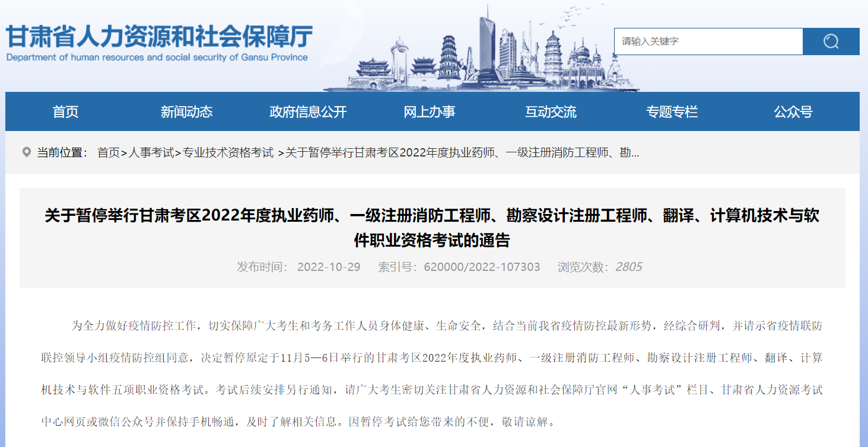Click the English department name under logo
This screenshot has height=447, width=868.
click(157, 58)
